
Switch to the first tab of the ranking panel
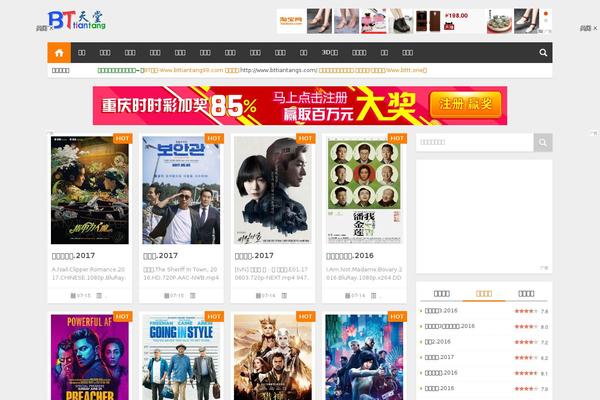pos(442,294)
